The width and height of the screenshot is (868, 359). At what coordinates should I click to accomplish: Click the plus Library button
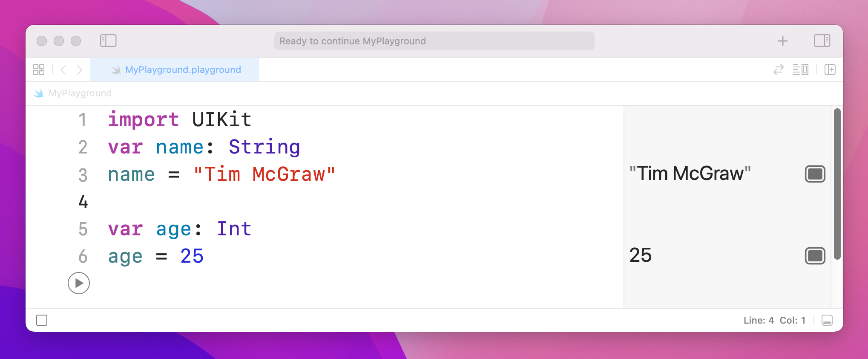[782, 41]
